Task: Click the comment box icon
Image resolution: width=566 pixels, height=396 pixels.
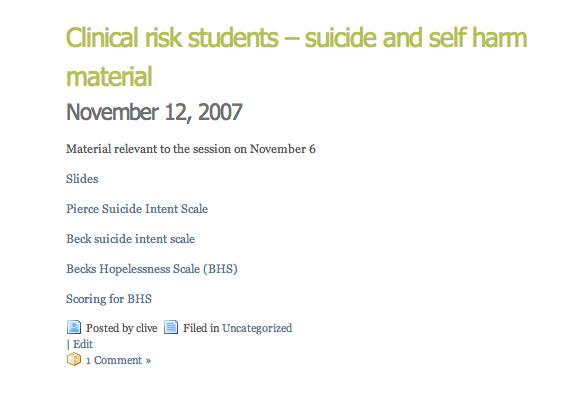Action: [74, 359]
